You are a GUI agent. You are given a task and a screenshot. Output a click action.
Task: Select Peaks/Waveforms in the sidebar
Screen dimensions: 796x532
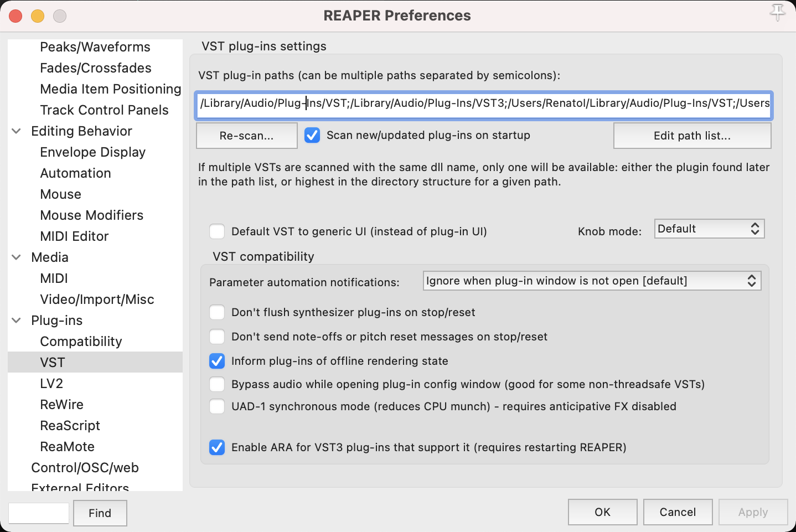click(95, 47)
